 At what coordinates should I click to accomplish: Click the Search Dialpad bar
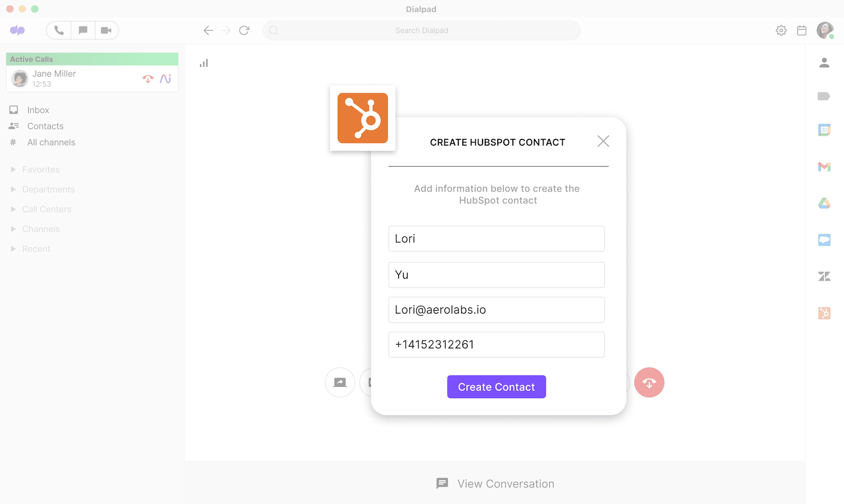[x=421, y=30]
